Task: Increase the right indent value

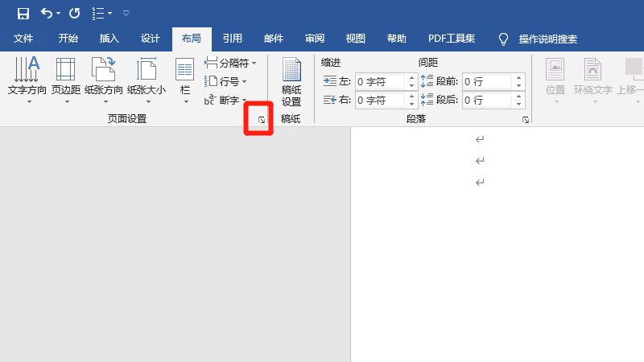Action: coord(411,97)
